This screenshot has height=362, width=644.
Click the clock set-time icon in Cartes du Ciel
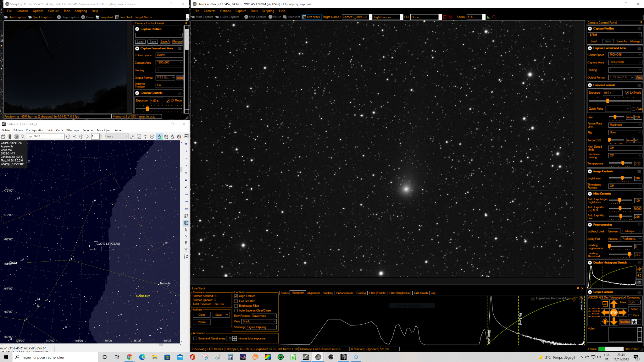point(68,136)
